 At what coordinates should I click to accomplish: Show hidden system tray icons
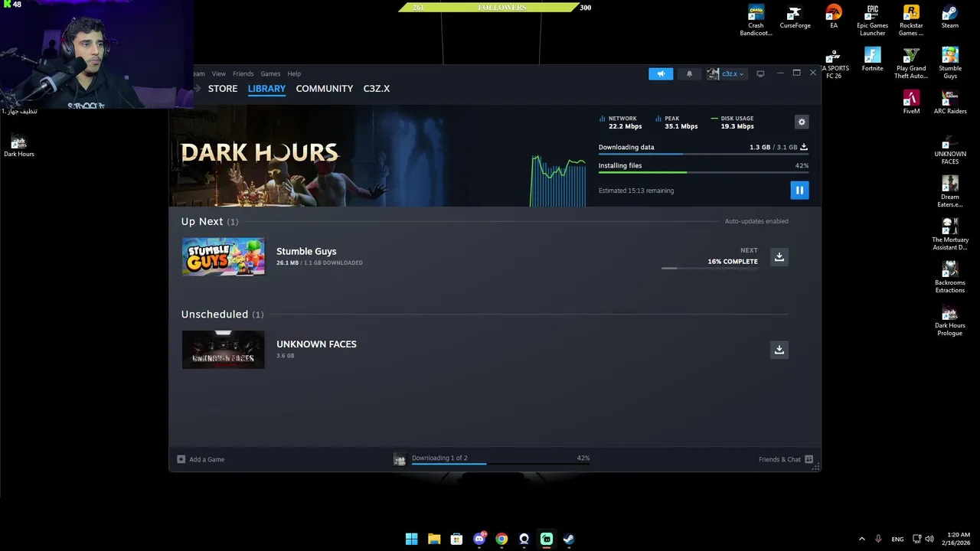[861, 539]
